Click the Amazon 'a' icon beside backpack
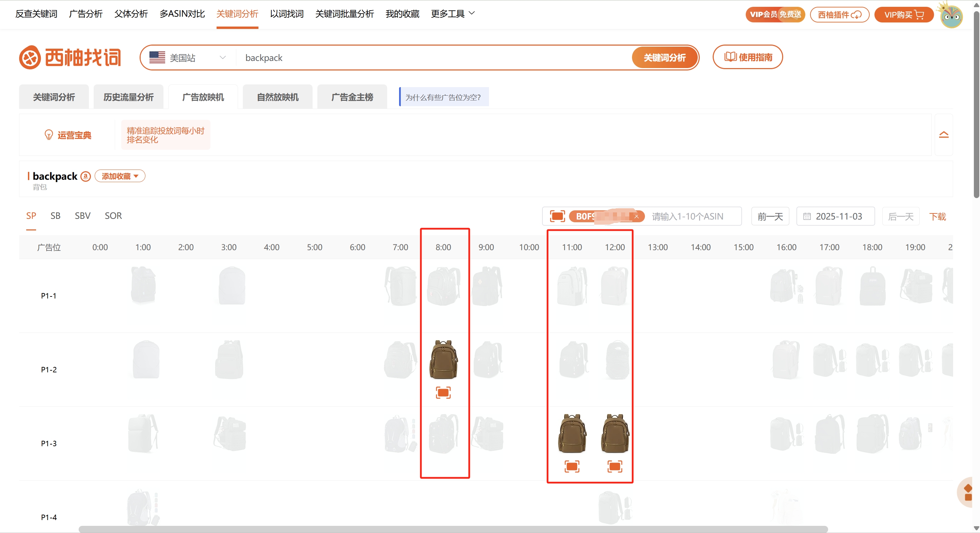Screen dimensions: 980x533 pyautogui.click(x=85, y=176)
